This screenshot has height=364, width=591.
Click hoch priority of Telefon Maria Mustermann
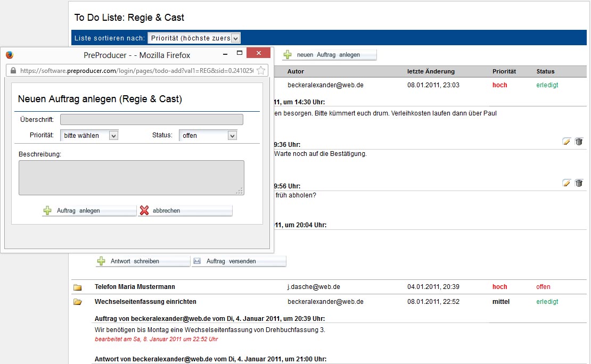click(499, 287)
